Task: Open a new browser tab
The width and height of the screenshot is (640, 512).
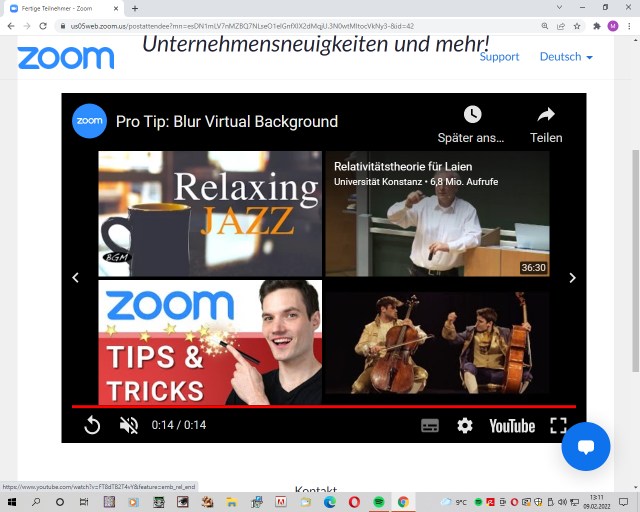Action: [135, 8]
